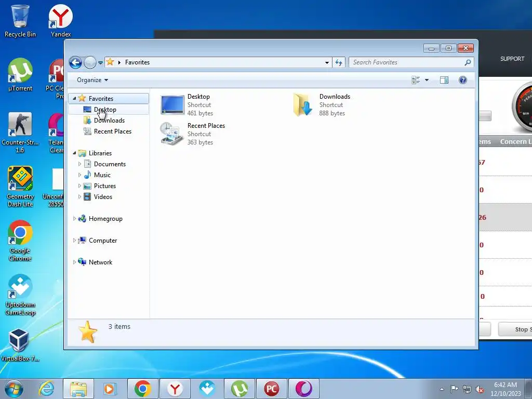
Task: Collapse the Libraries tree node
Action: click(74, 153)
